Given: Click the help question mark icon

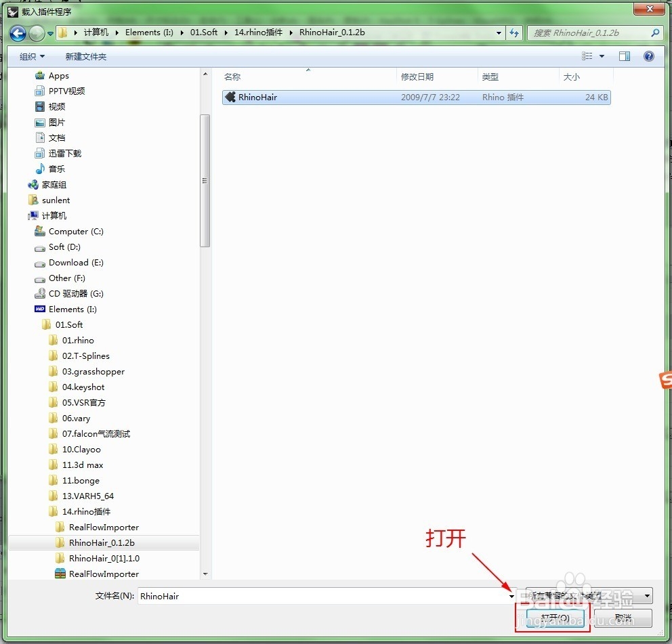Looking at the screenshot, I should [x=649, y=56].
